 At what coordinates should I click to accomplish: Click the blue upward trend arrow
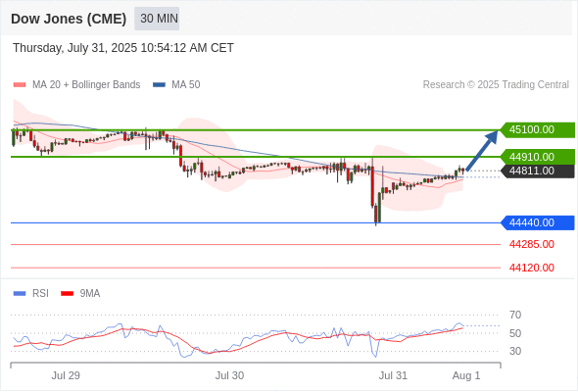(482, 151)
